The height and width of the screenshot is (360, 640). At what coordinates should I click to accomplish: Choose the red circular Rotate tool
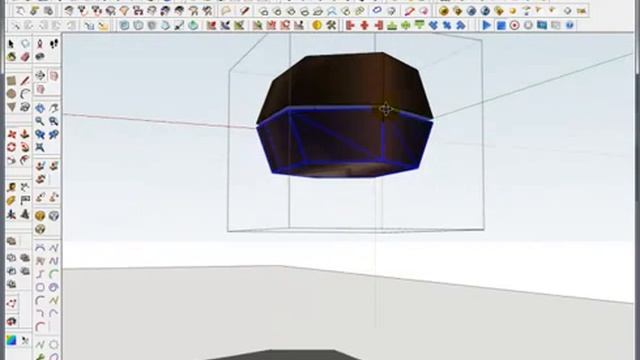[11, 147]
